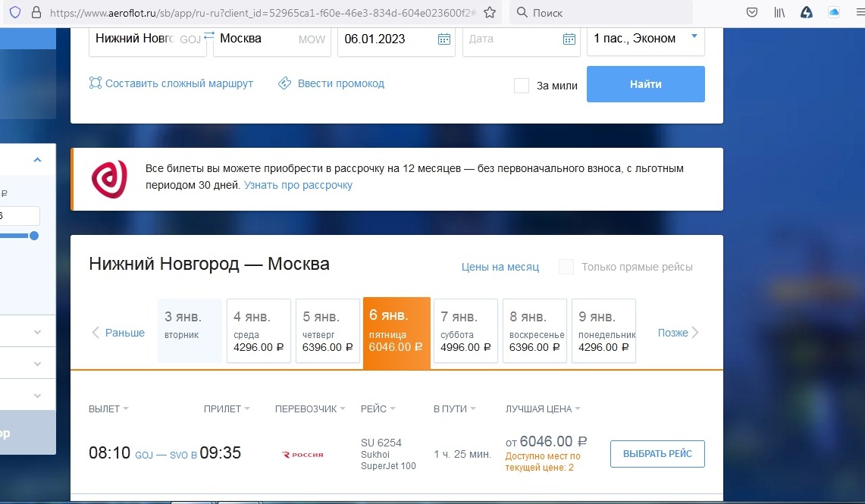The height and width of the screenshot is (504, 865).
Task: Open the return date calendar icon
Action: tap(569, 39)
